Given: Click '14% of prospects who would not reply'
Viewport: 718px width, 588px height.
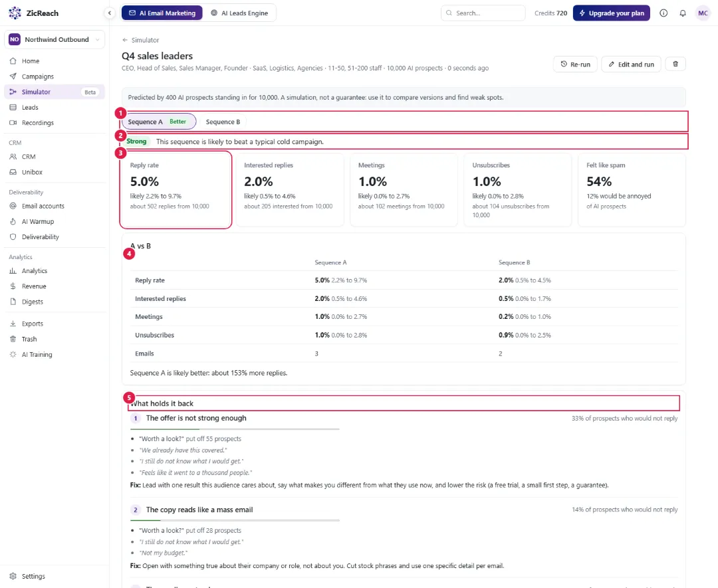Looking at the screenshot, I should [x=624, y=510].
